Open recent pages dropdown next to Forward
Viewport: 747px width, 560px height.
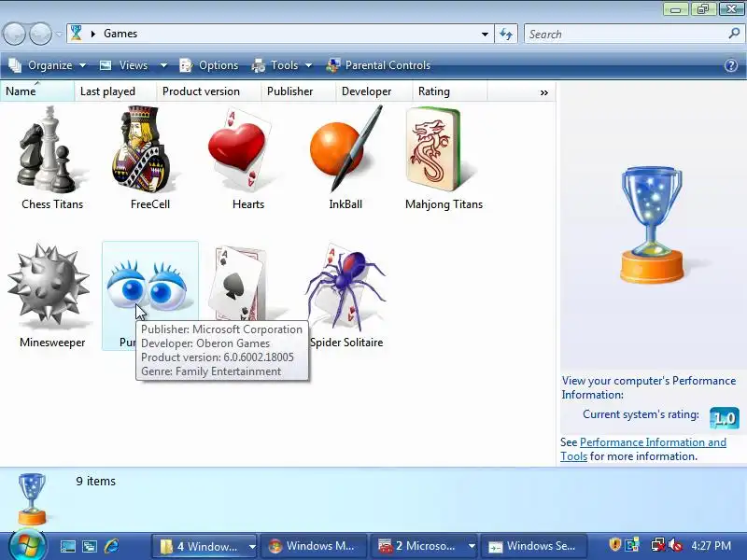pyautogui.click(x=59, y=35)
